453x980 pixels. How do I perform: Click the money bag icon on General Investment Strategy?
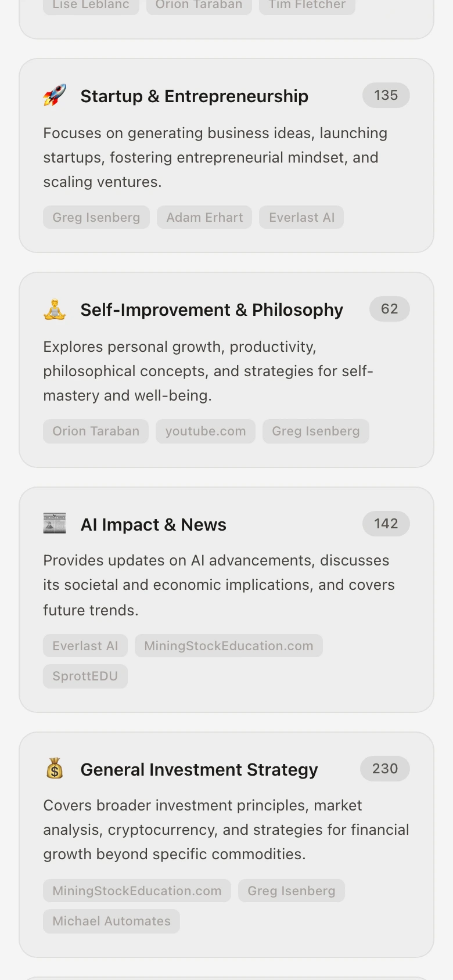tap(55, 768)
